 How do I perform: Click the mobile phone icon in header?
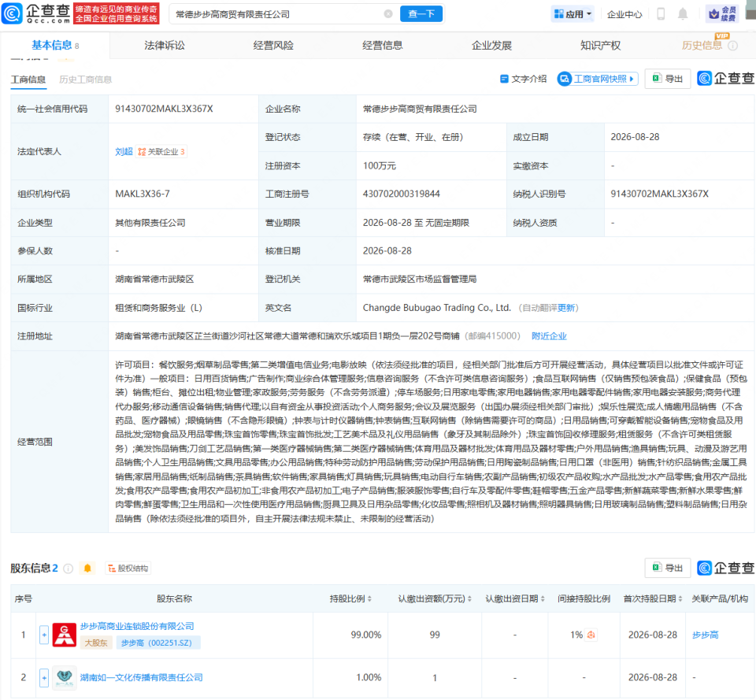click(x=661, y=14)
